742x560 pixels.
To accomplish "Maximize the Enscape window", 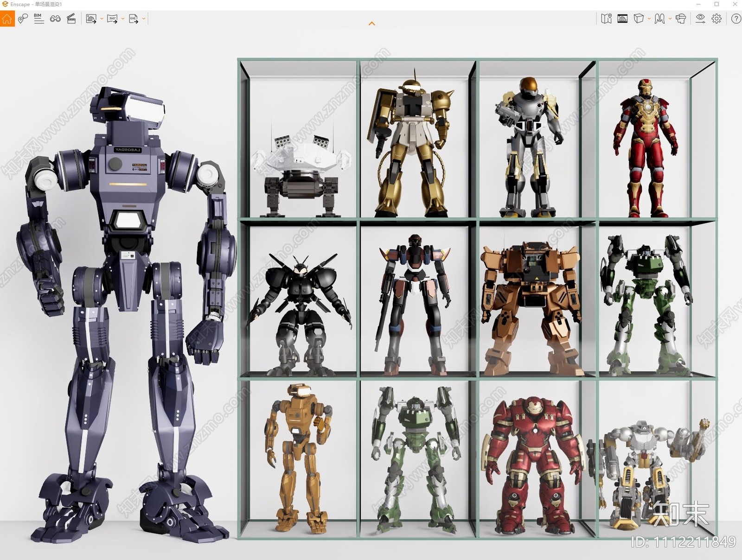I will pyautogui.click(x=716, y=4).
